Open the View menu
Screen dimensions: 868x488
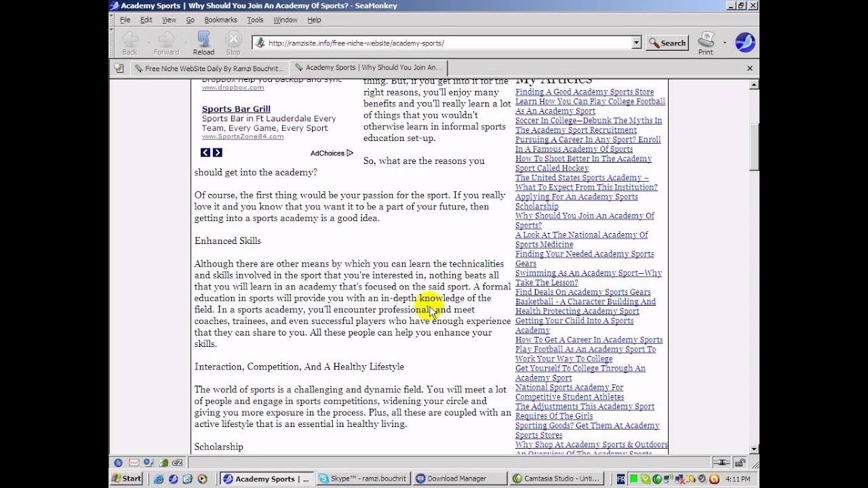coord(169,20)
